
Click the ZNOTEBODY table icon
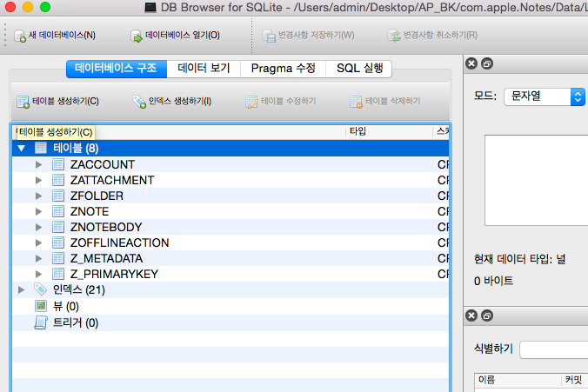[58, 227]
